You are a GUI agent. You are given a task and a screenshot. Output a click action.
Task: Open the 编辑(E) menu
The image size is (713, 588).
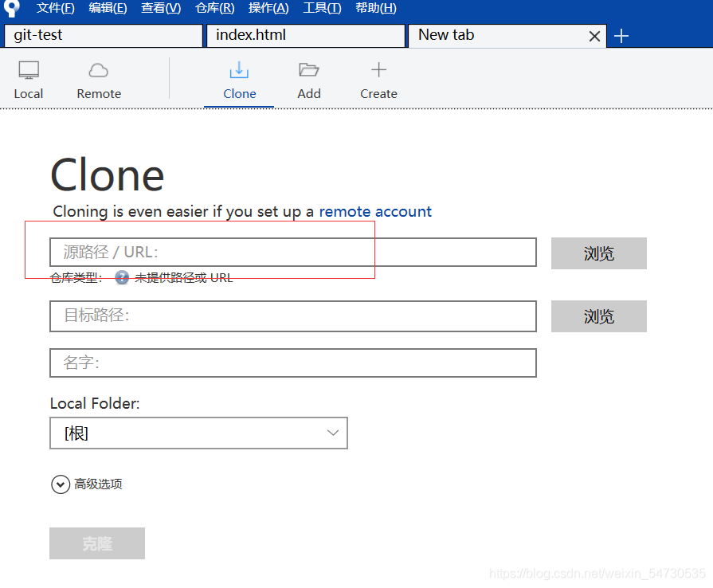108,8
